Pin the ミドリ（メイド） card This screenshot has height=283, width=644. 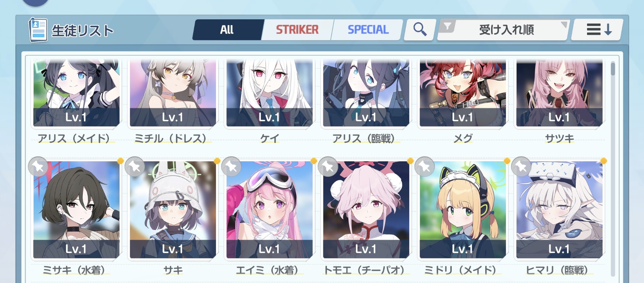tap(425, 166)
